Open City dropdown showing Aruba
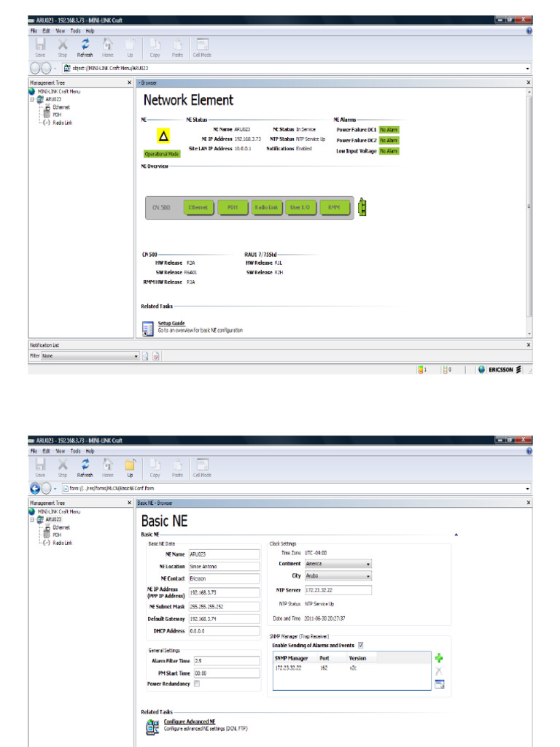Viewport: 560px width, 747px height. (338, 576)
